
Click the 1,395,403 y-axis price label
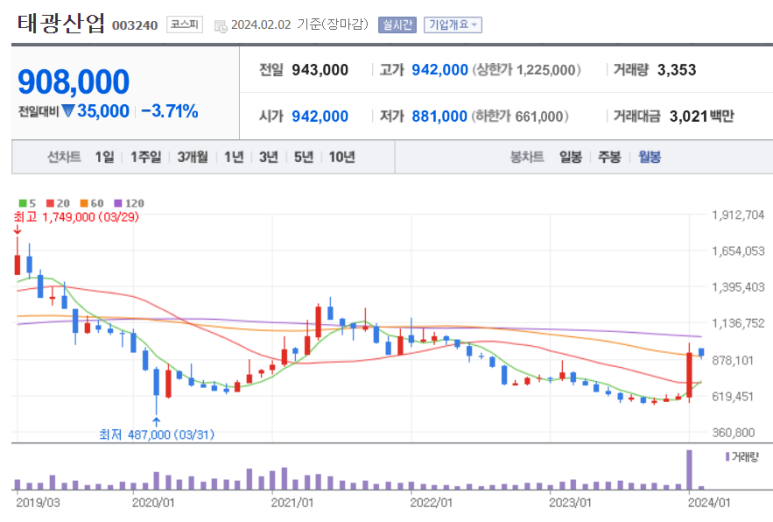738,287
